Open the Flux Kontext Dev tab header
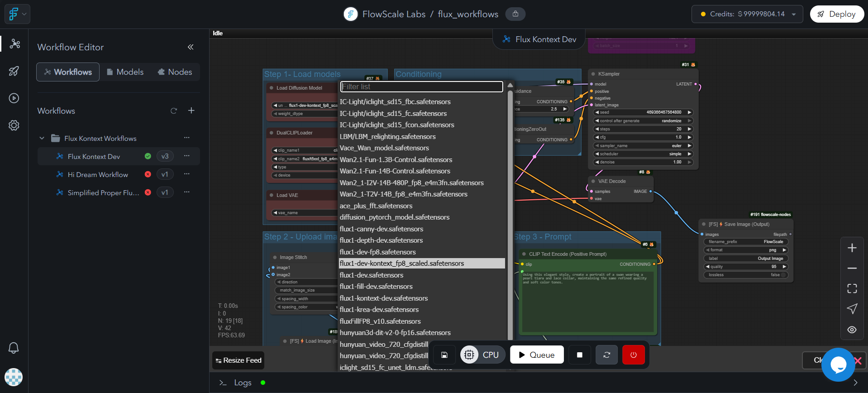Image resolution: width=868 pixels, height=393 pixels. pyautogui.click(x=539, y=39)
